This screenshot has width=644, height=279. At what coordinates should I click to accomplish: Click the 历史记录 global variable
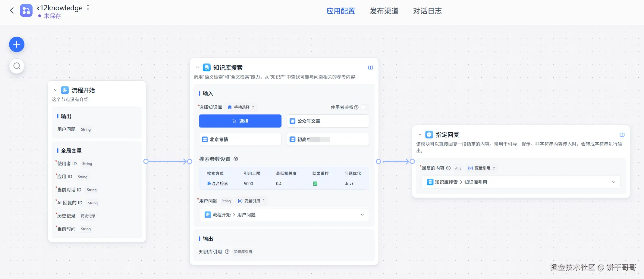click(x=66, y=216)
